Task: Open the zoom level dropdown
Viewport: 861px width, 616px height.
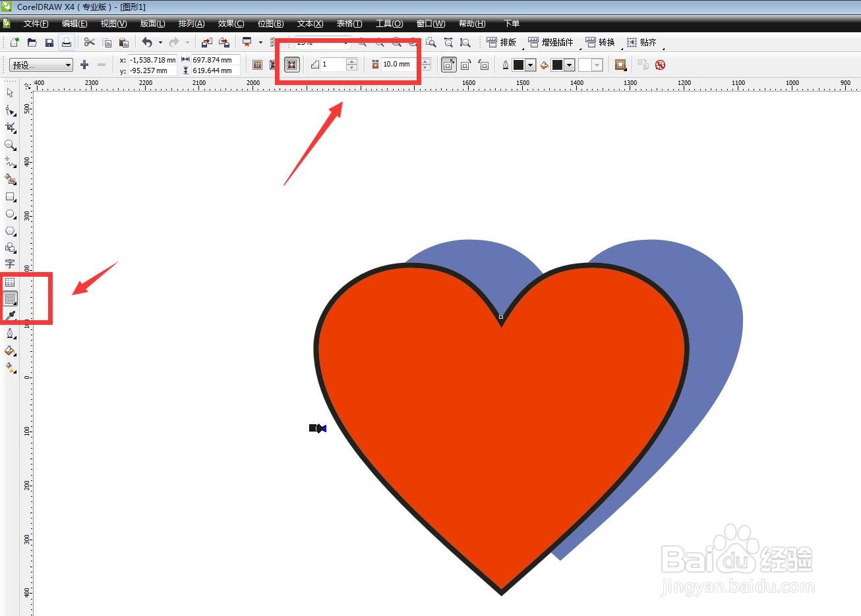Action: 345,42
